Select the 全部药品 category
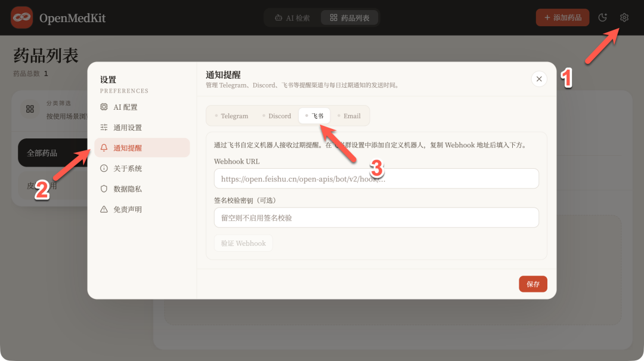The image size is (644, 361). click(52, 153)
